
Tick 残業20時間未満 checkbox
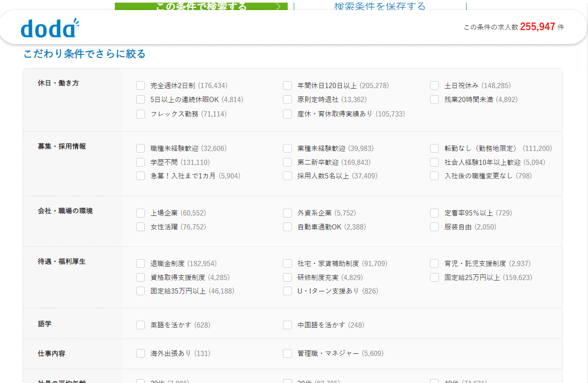coord(434,99)
